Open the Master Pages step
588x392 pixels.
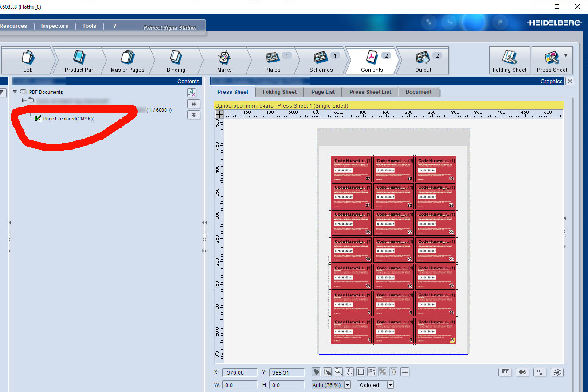[128, 61]
